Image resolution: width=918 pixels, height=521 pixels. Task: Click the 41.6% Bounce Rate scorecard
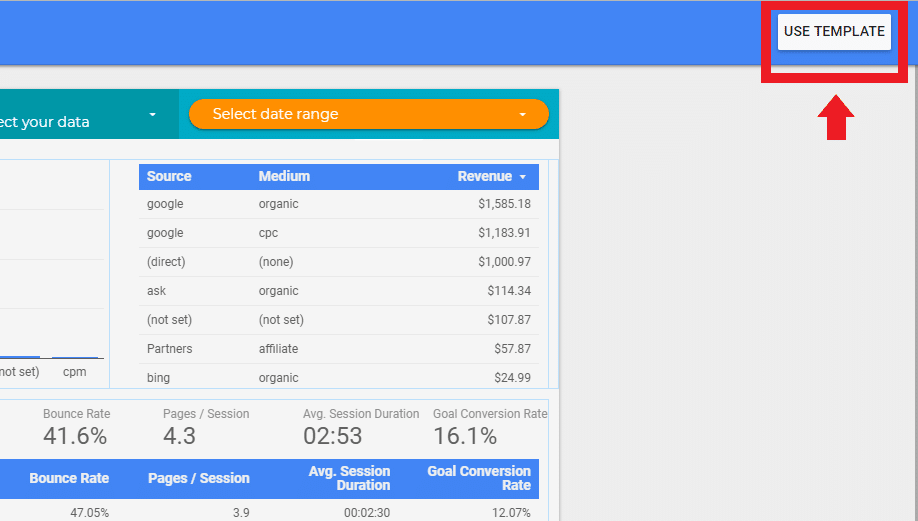click(76, 428)
